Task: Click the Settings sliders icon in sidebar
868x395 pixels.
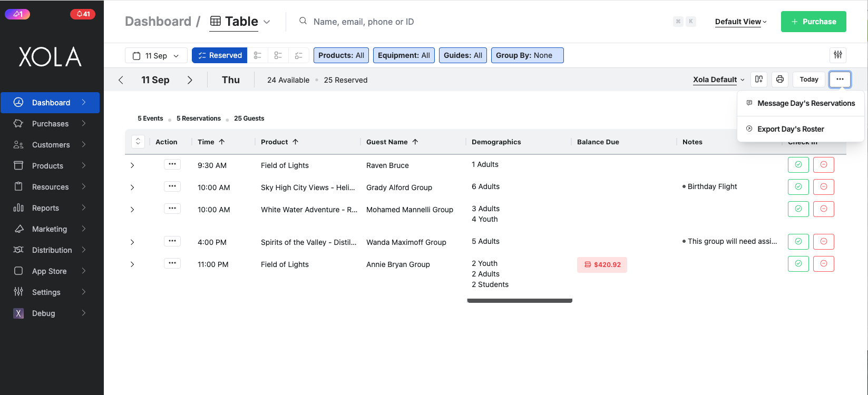Action: [x=18, y=292]
